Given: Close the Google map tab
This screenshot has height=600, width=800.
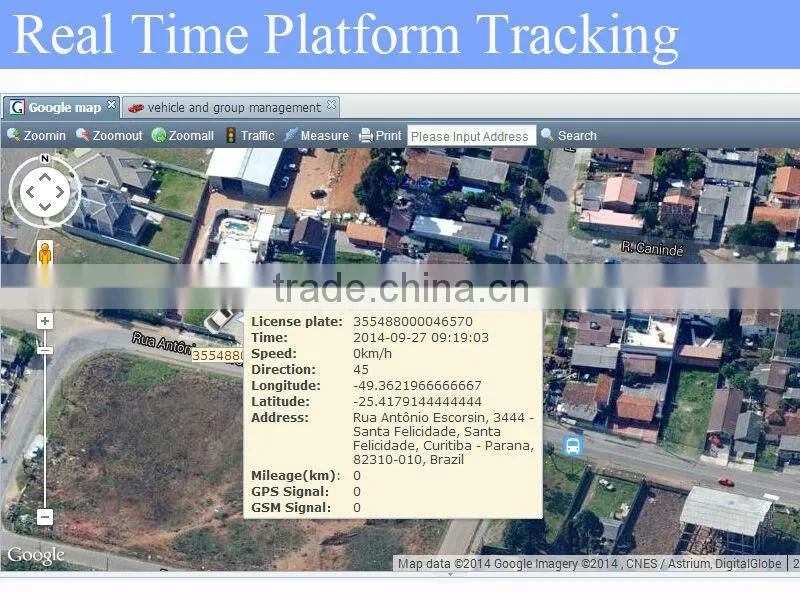Looking at the screenshot, I should (x=111, y=105).
